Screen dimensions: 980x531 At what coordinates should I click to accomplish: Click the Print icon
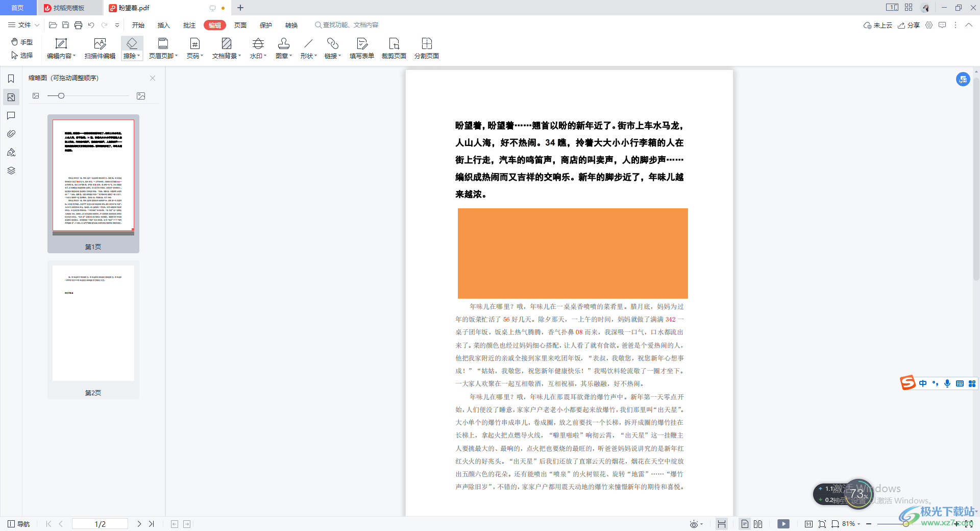[x=78, y=25]
